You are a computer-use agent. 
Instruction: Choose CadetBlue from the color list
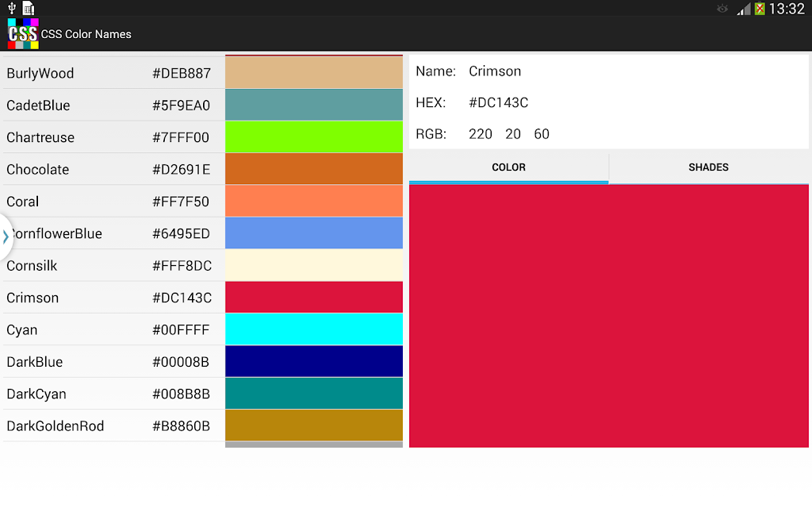pyautogui.click(x=203, y=106)
